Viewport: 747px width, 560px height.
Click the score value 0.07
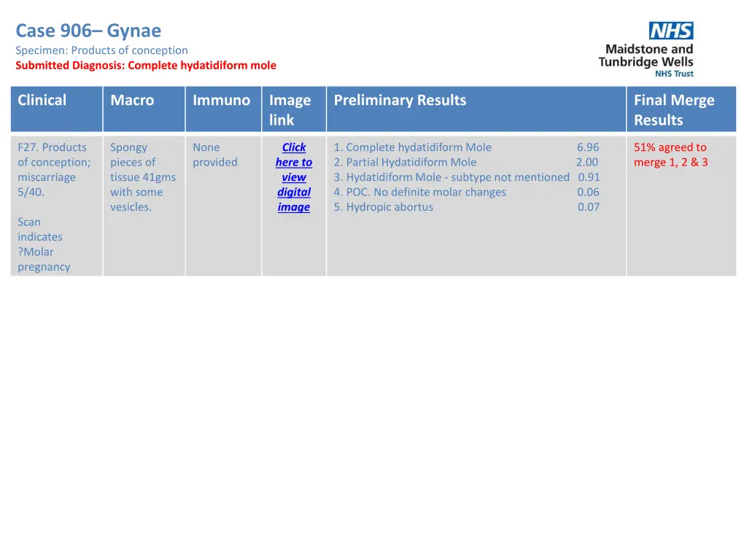coord(589,206)
